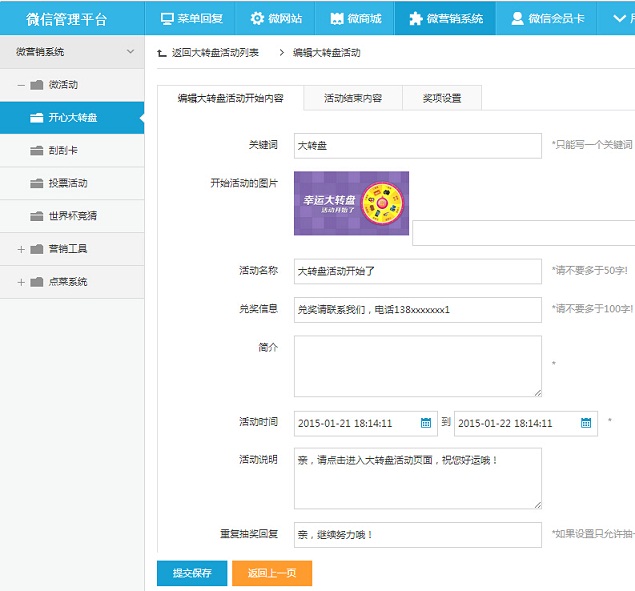Select 开心大转盘 in the sidebar
This screenshot has width=635, height=591.
tap(72, 117)
